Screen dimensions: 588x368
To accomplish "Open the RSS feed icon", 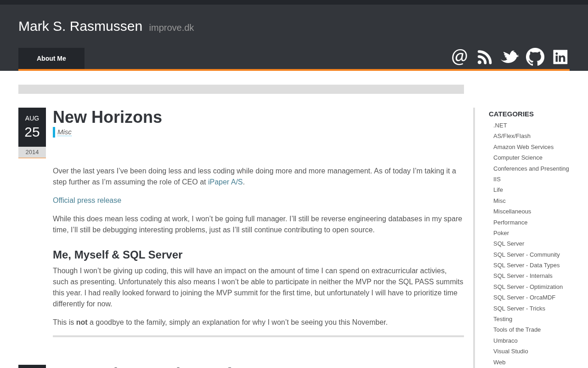I will 485,57.
